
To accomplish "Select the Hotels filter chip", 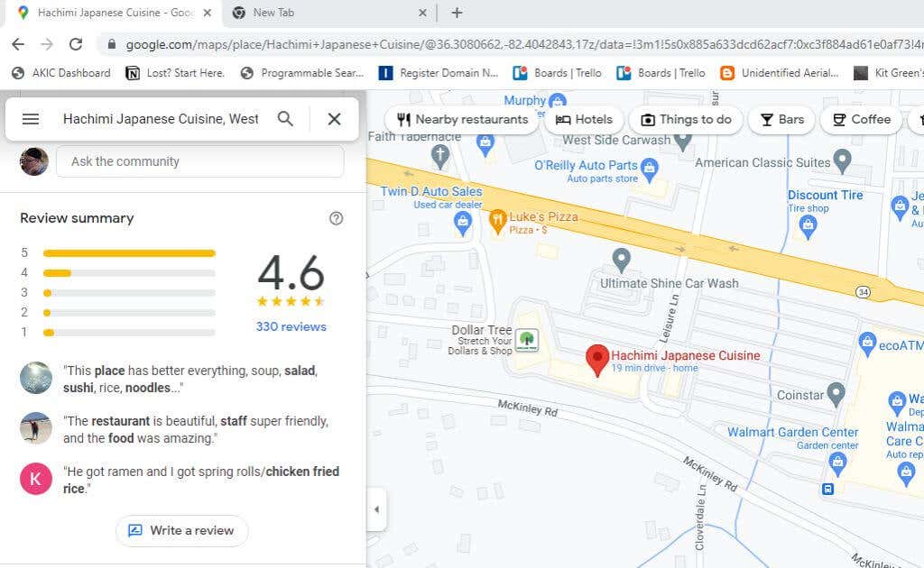I will point(584,119).
